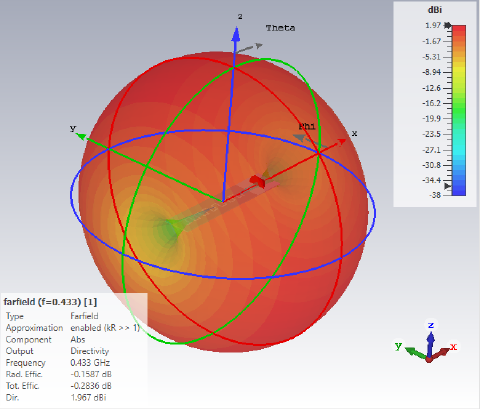Screen dimensions: 480x410
Task: Select the red port marker on antenna
Action: coord(257,181)
